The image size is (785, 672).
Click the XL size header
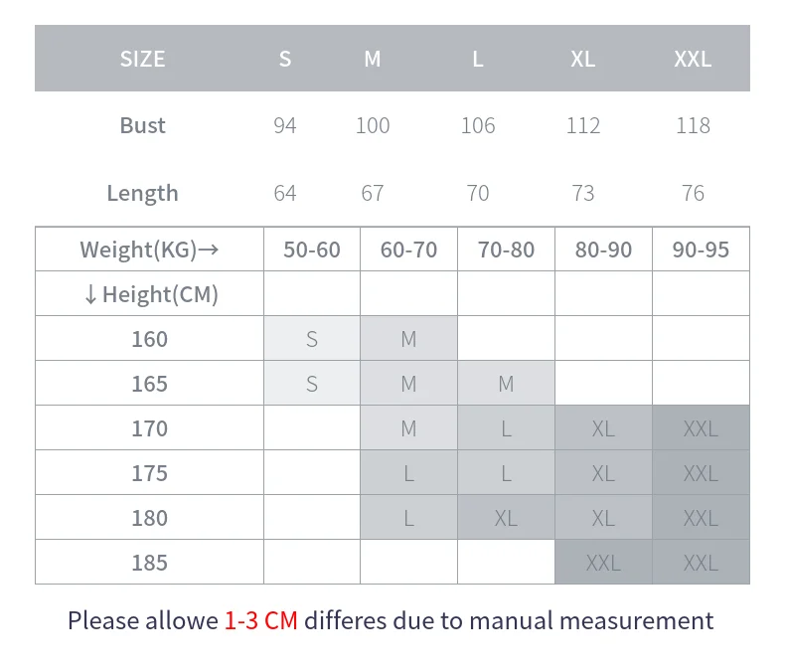(x=583, y=59)
